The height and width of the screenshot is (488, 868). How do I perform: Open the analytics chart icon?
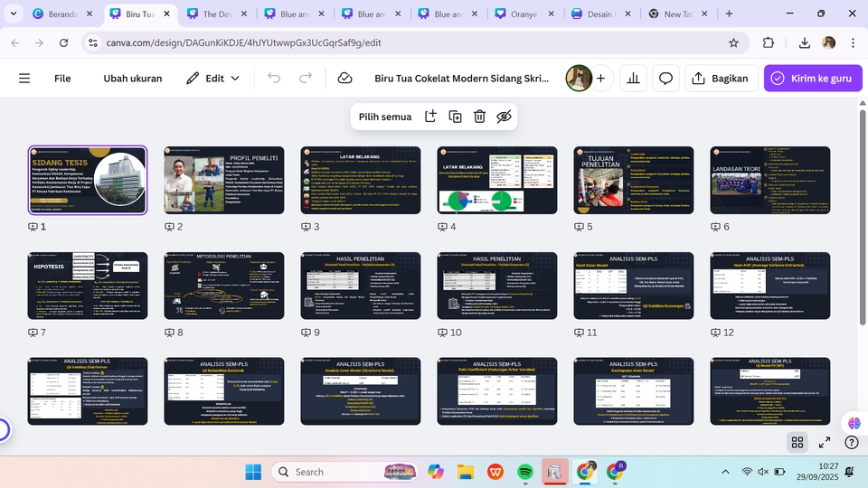click(633, 79)
